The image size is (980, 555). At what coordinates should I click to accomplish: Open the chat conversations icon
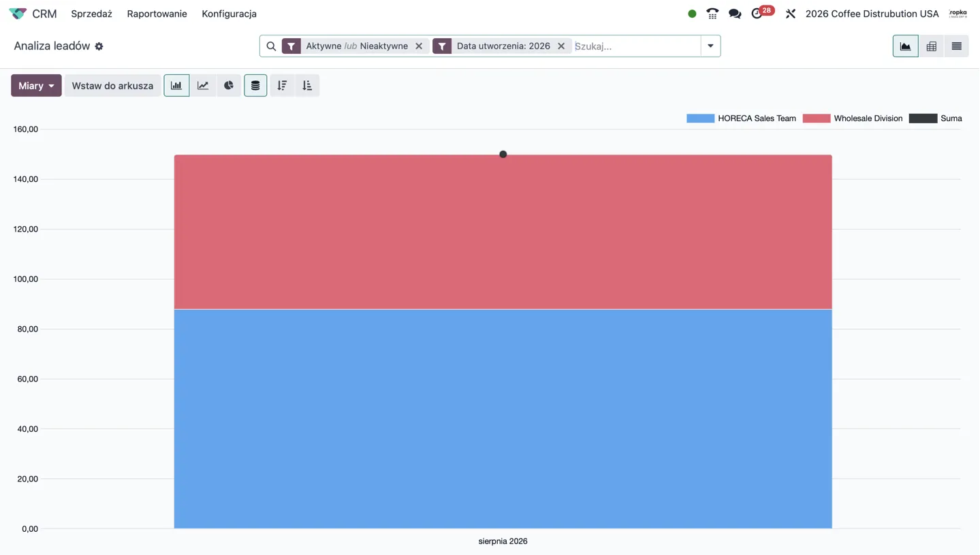click(x=735, y=14)
